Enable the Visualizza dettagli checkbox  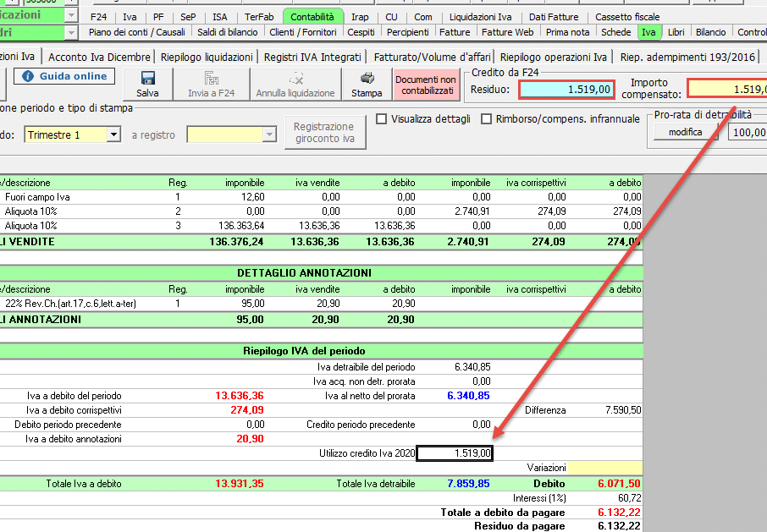tap(381, 118)
